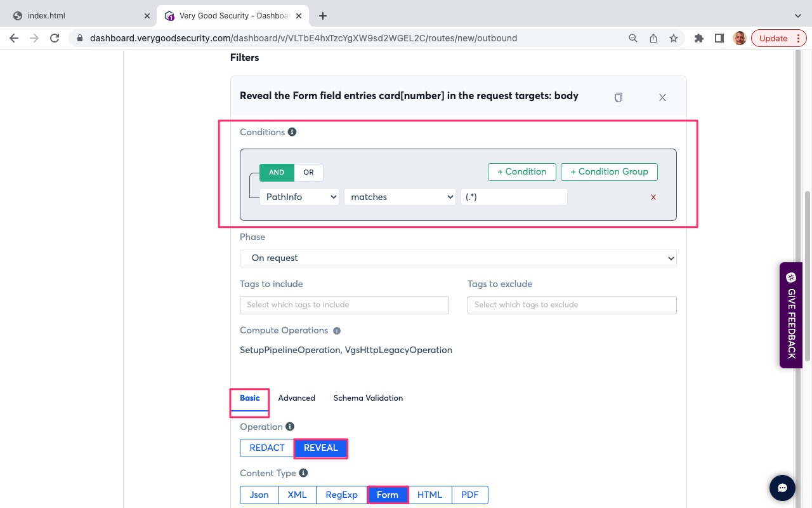
Task: Click the filter title text heading
Action: click(409, 96)
